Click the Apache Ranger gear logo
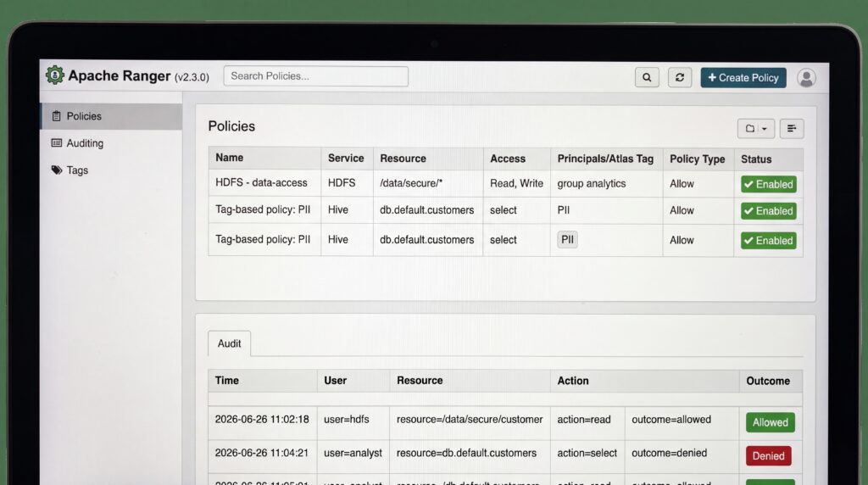The width and height of the screenshot is (868, 485). tap(55, 75)
